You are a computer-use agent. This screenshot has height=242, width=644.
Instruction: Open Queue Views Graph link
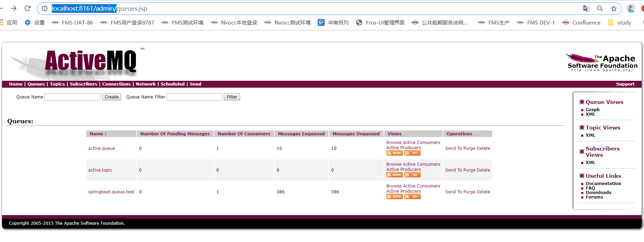coord(593,109)
